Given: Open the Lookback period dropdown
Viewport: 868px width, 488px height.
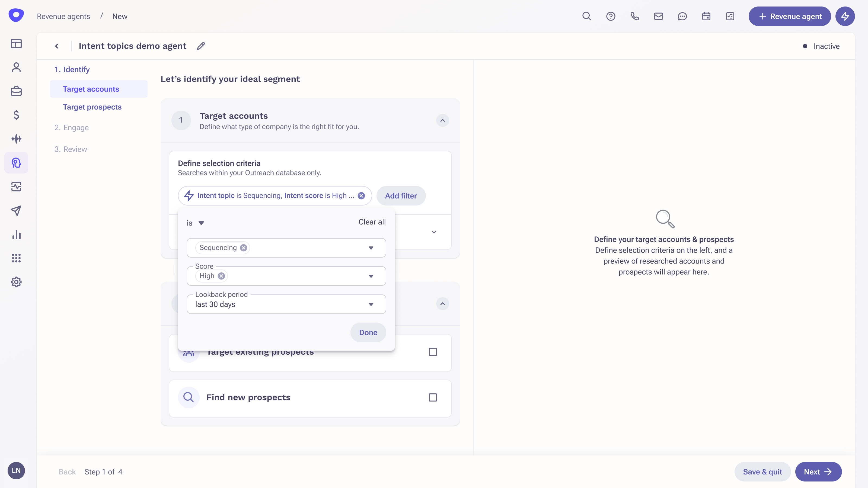Looking at the screenshot, I should coord(286,304).
